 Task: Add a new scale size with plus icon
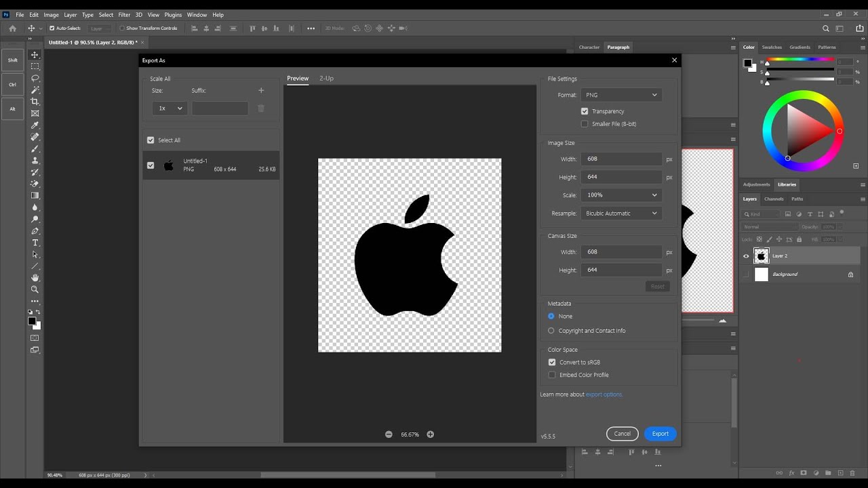click(261, 90)
